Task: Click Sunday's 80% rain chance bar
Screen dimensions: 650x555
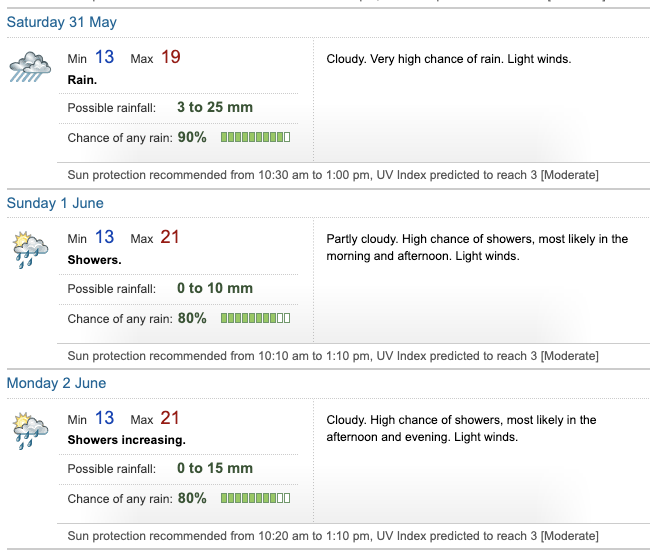Action: click(x=255, y=318)
